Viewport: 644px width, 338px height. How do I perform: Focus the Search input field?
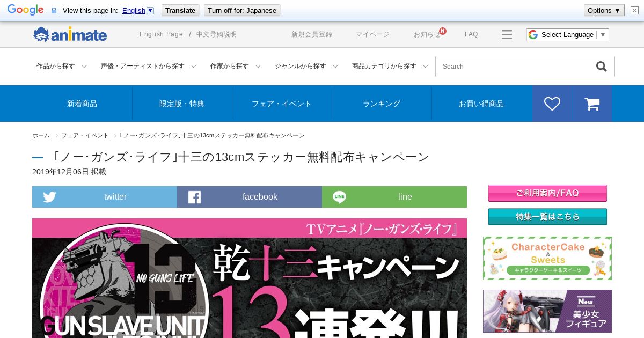(515, 67)
